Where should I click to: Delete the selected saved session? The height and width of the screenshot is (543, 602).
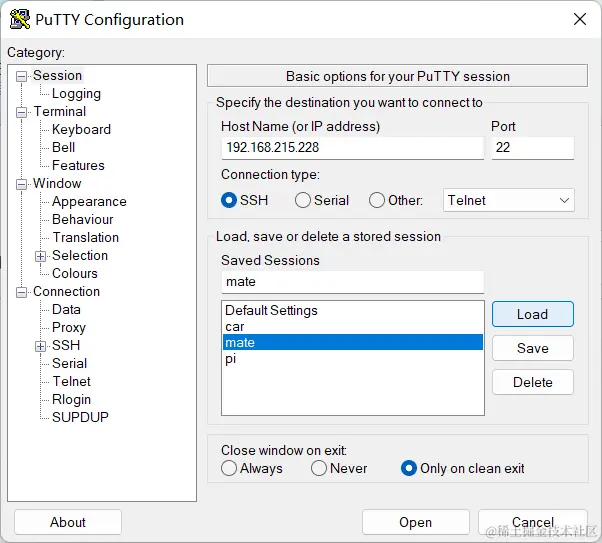[532, 382]
